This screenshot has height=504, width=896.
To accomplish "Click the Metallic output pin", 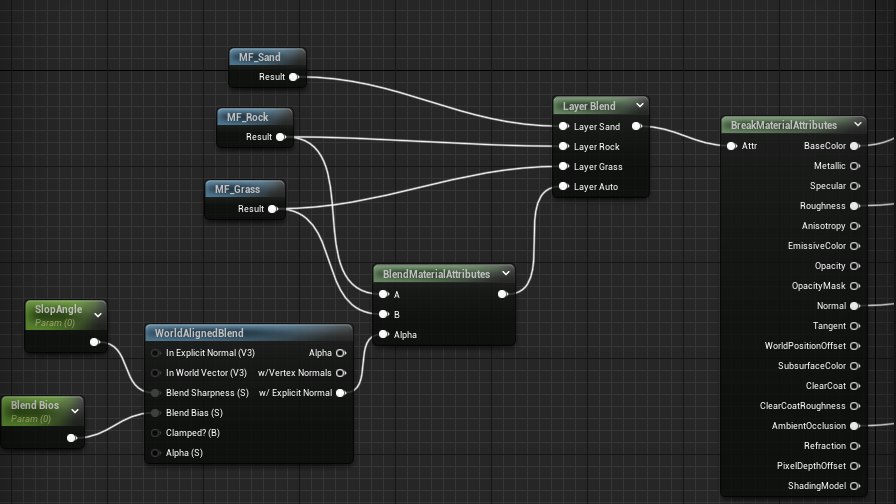I will [x=855, y=166].
